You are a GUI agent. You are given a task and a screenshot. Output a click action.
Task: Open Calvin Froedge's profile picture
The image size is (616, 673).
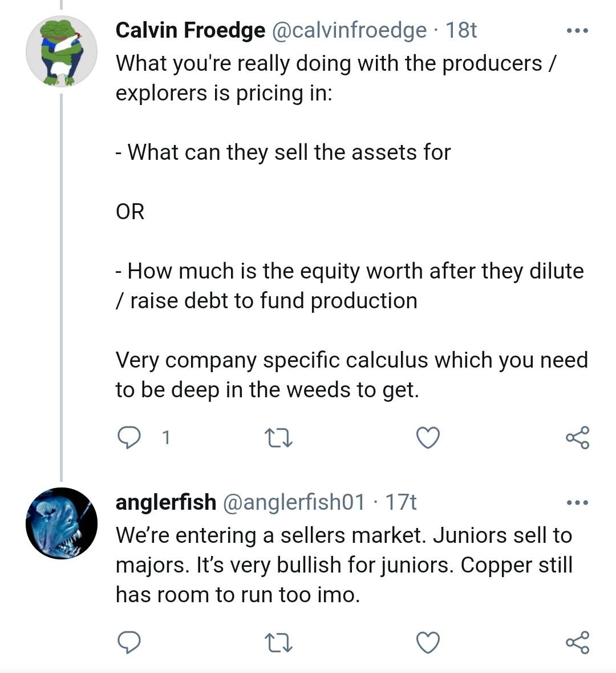(x=62, y=51)
